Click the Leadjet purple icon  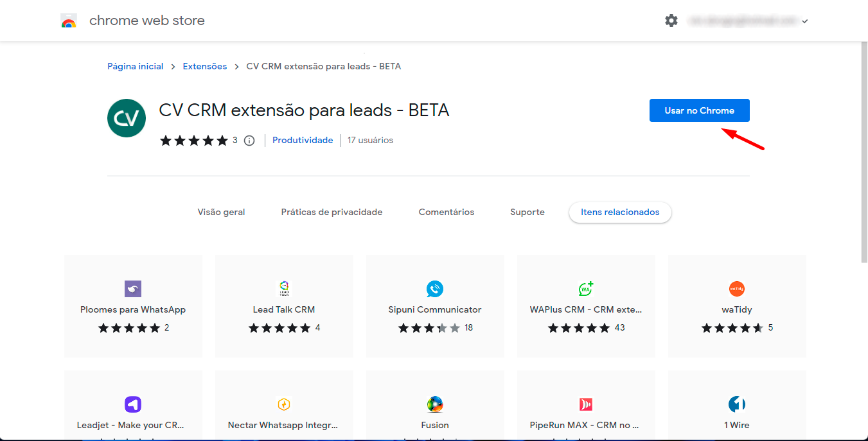click(x=133, y=404)
